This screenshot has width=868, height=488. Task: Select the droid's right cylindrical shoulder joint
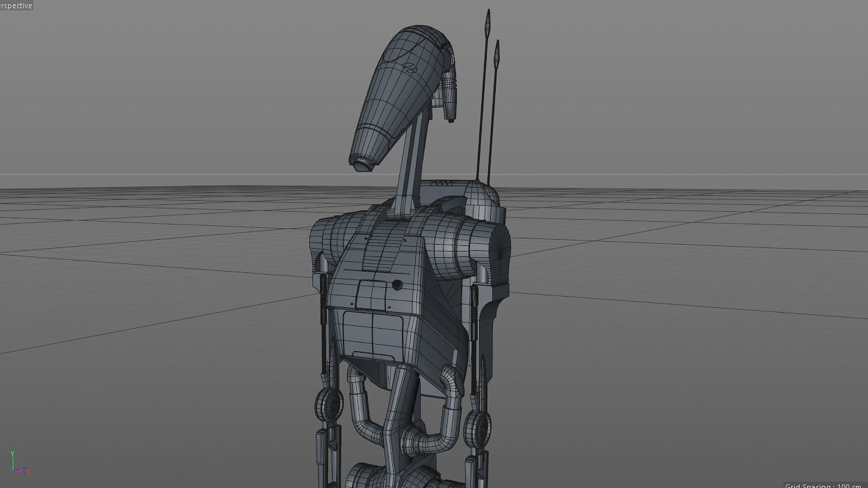pos(475,244)
